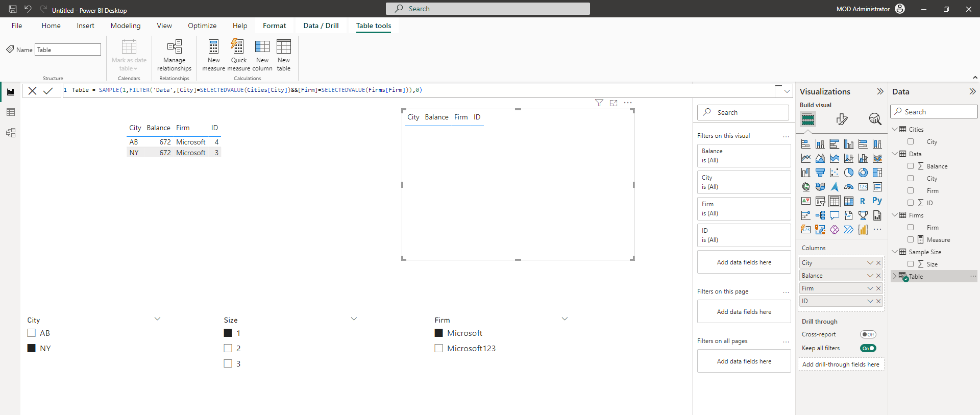Click Add drill-through fields here
This screenshot has width=980, height=415.
[x=841, y=364]
